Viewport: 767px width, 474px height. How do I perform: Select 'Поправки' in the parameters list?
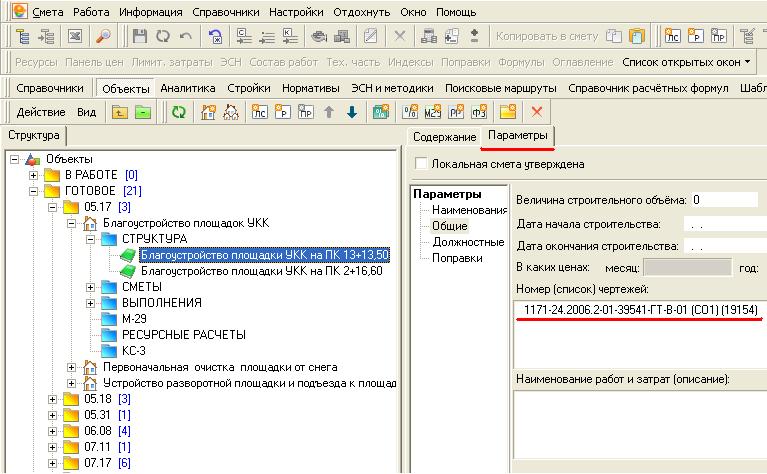458,258
